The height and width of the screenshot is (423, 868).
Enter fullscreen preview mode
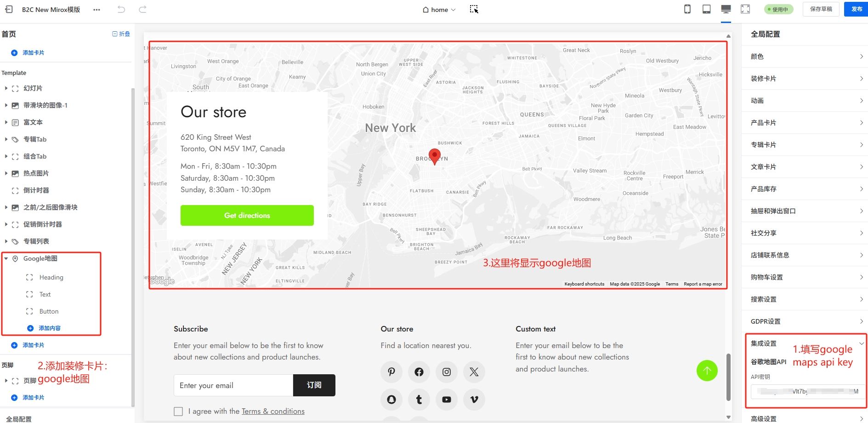pyautogui.click(x=745, y=9)
